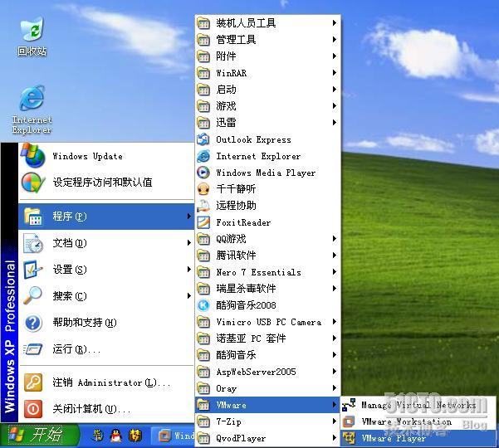Expand the 装机人员工具 submenu arrow

[334, 23]
